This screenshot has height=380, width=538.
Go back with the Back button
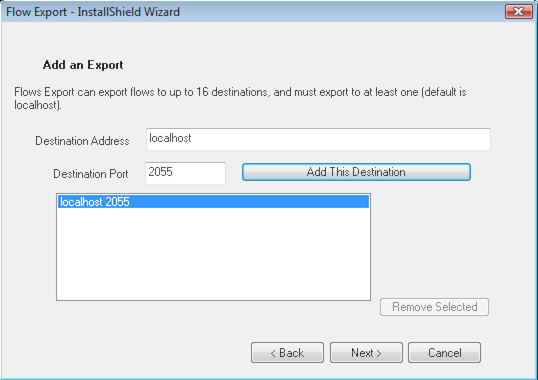click(x=287, y=352)
